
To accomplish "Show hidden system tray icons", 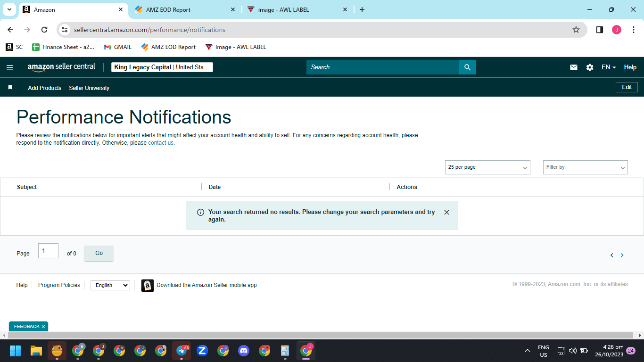I will (x=528, y=351).
